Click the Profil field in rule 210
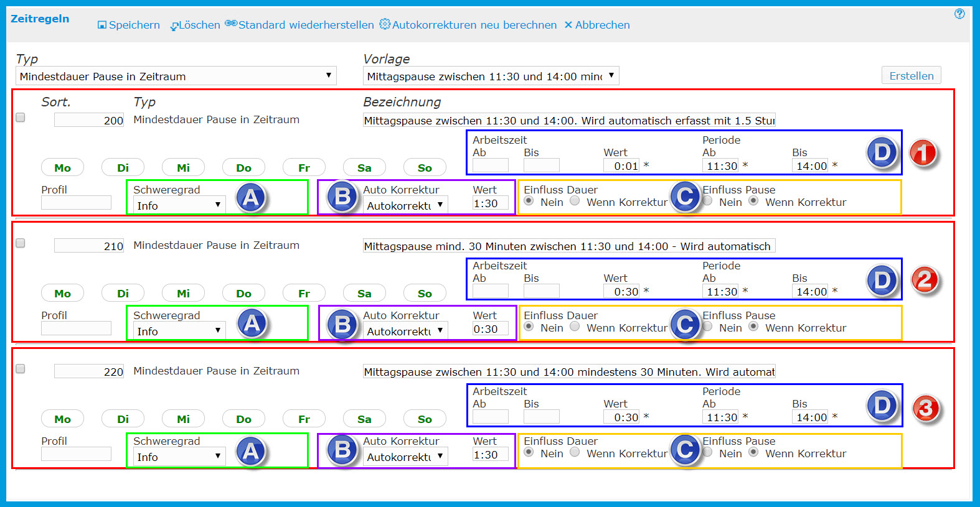980x507 pixels. point(76,328)
